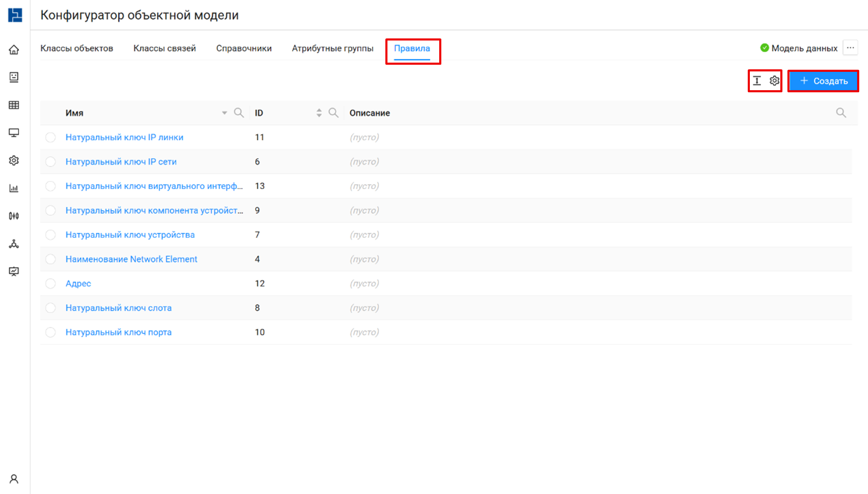868x494 pixels.
Task: Open the row height icon above the table
Action: (757, 81)
